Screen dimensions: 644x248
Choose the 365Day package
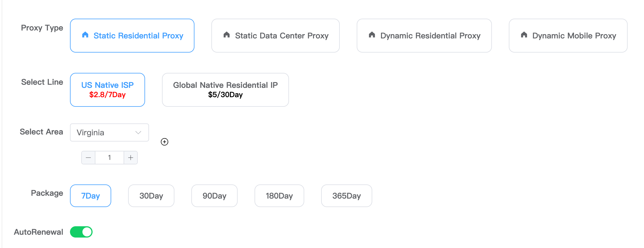coord(347,196)
